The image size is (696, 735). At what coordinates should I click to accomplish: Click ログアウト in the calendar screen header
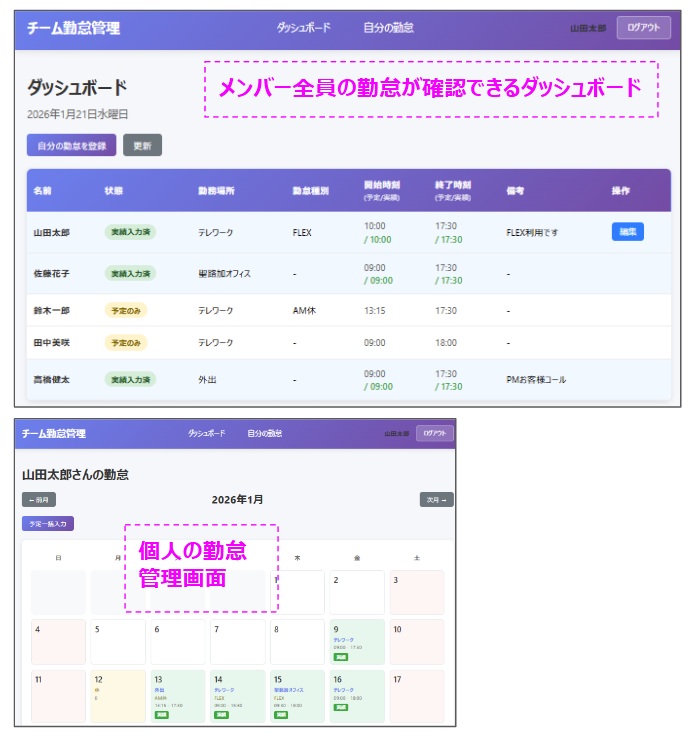click(x=435, y=434)
